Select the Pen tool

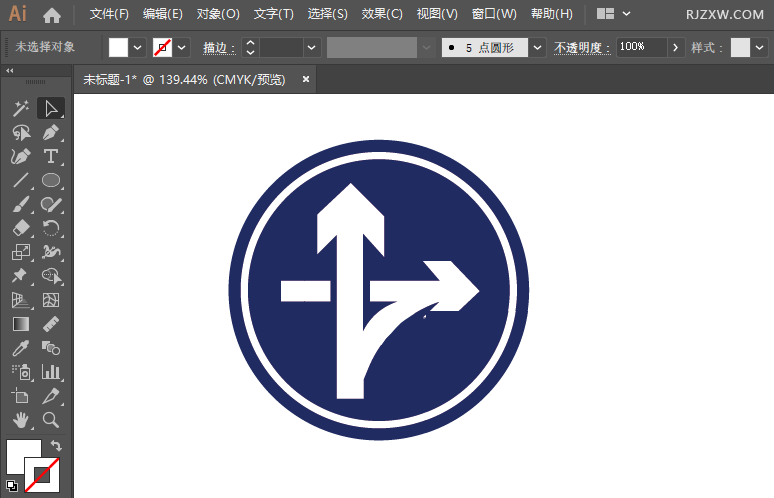[x=51, y=132]
